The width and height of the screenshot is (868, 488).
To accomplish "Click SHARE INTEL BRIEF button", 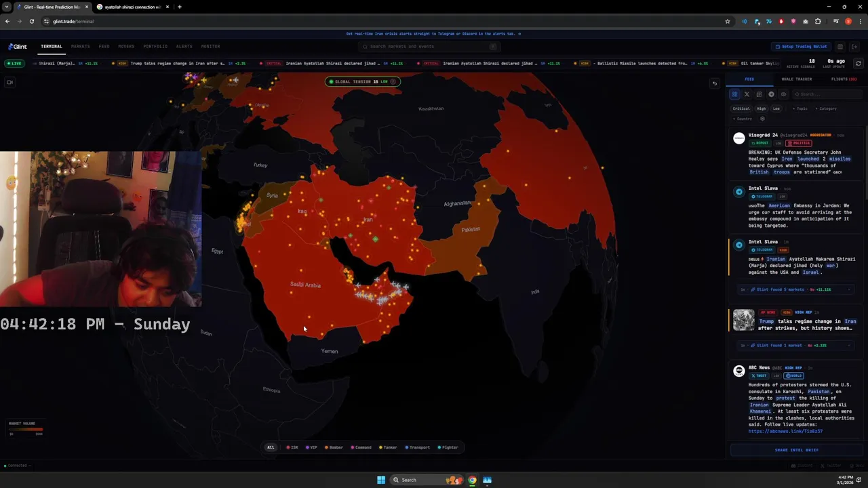I will pos(797,450).
